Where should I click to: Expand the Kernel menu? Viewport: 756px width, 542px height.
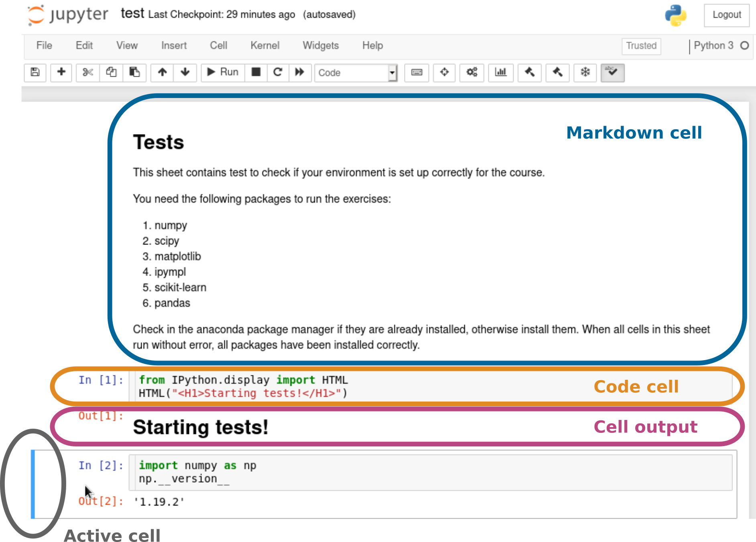pos(264,45)
